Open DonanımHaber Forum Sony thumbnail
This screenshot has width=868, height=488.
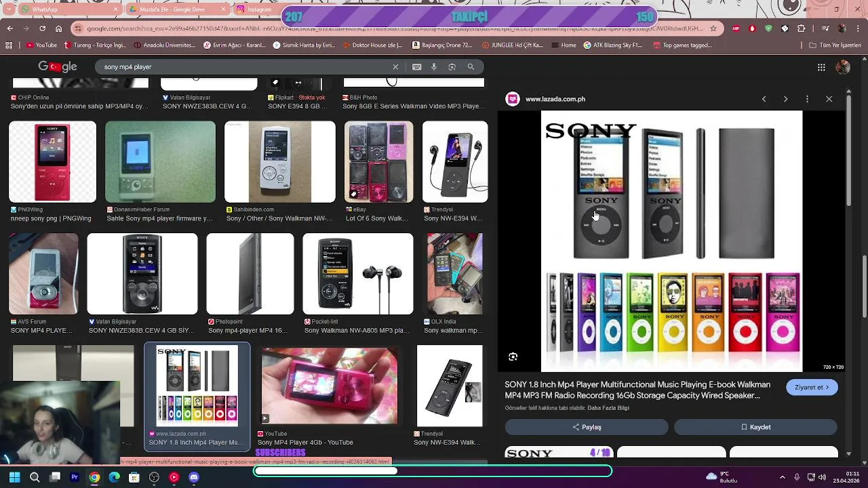(x=160, y=162)
